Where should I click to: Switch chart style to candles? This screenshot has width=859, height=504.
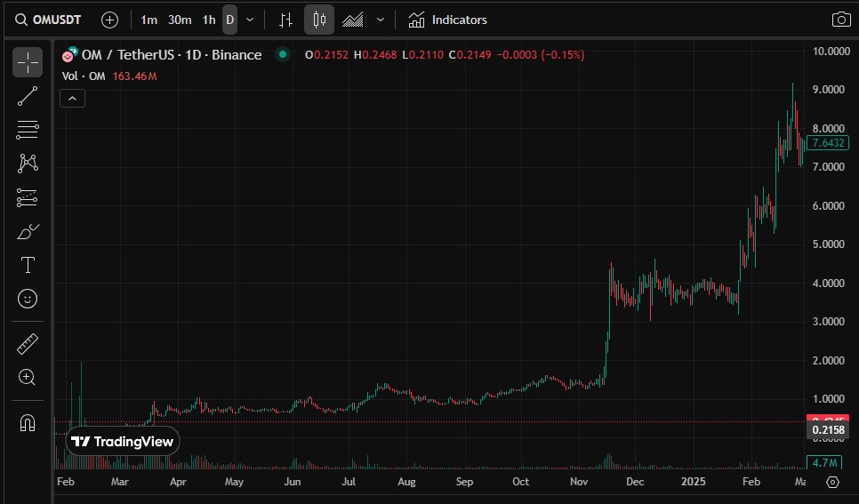point(319,20)
